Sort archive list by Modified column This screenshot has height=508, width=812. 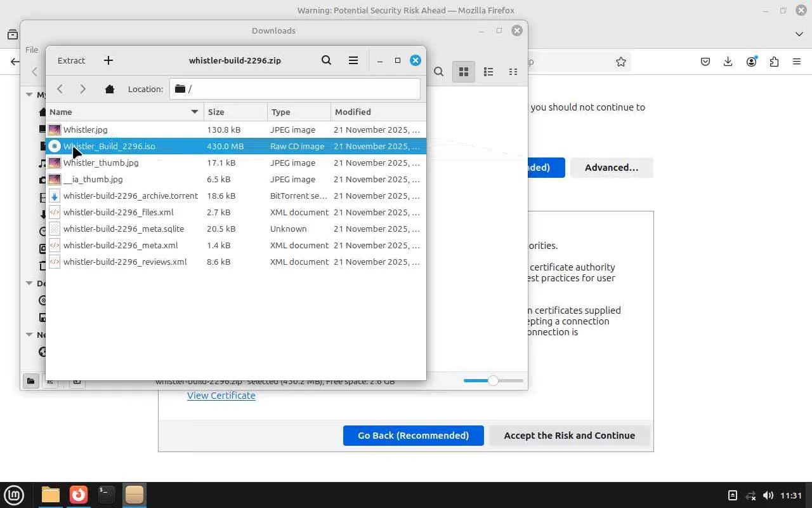(378, 112)
